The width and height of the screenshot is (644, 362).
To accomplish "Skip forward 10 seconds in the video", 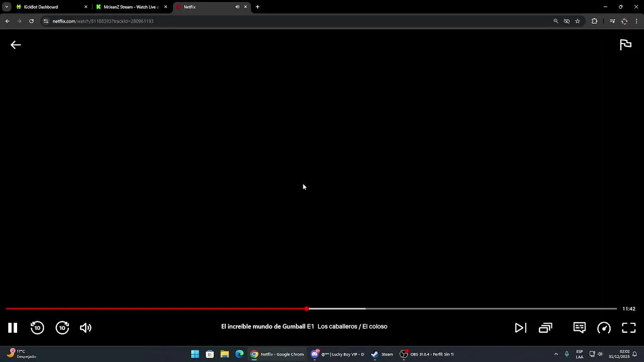I will [x=62, y=328].
